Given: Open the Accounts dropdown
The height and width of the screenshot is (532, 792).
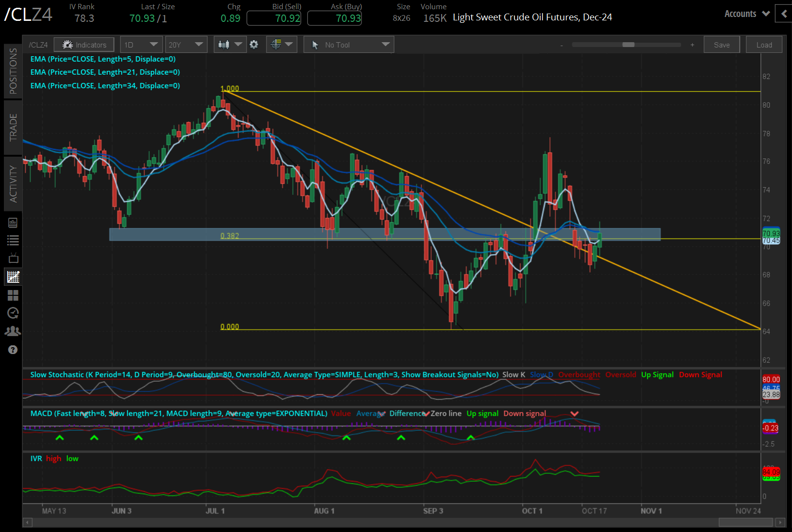Looking at the screenshot, I should tap(746, 14).
